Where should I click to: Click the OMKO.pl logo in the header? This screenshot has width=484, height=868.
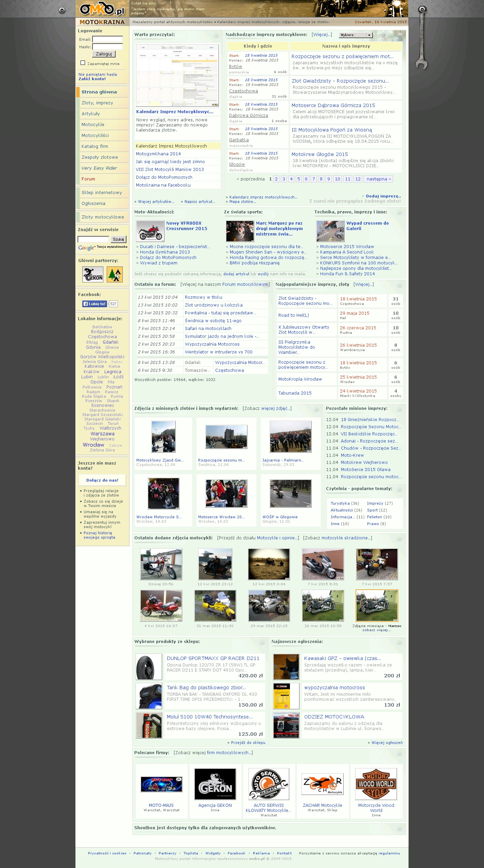[x=102, y=9]
